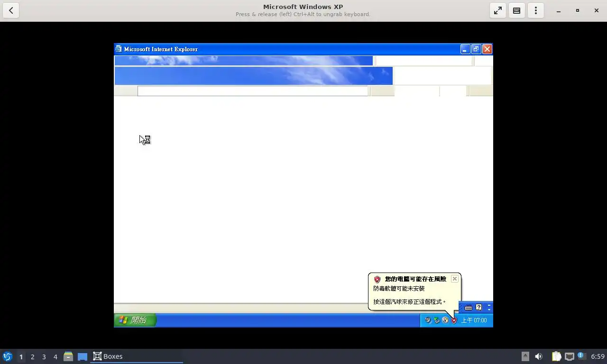Minimize the Boxes host window
Image resolution: width=607 pixels, height=364 pixels.
click(559, 10)
